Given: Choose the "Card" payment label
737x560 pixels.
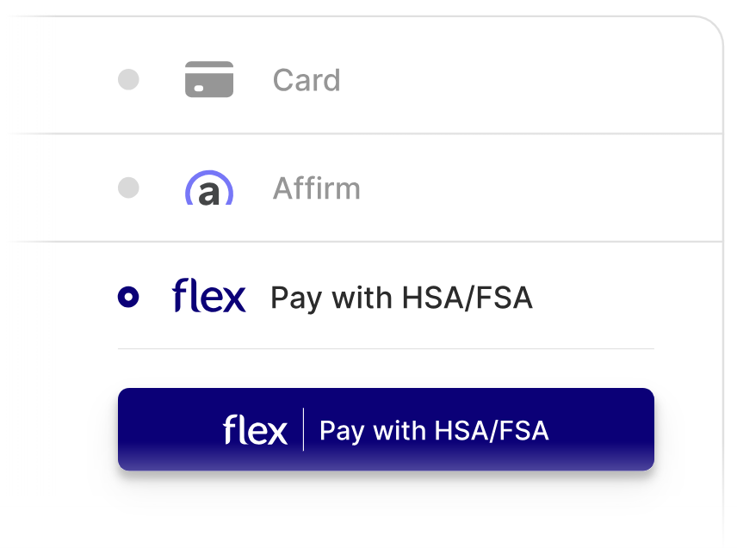Looking at the screenshot, I should [307, 81].
